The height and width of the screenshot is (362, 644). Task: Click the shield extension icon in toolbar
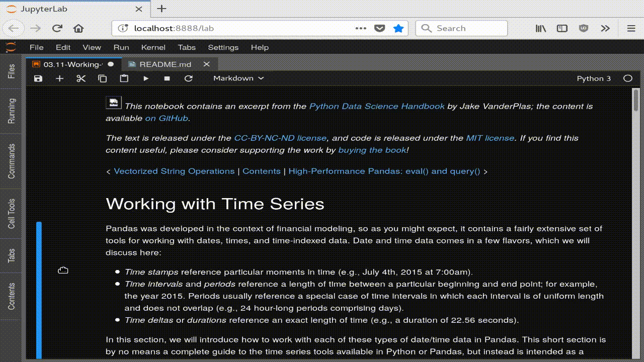pyautogui.click(x=584, y=28)
